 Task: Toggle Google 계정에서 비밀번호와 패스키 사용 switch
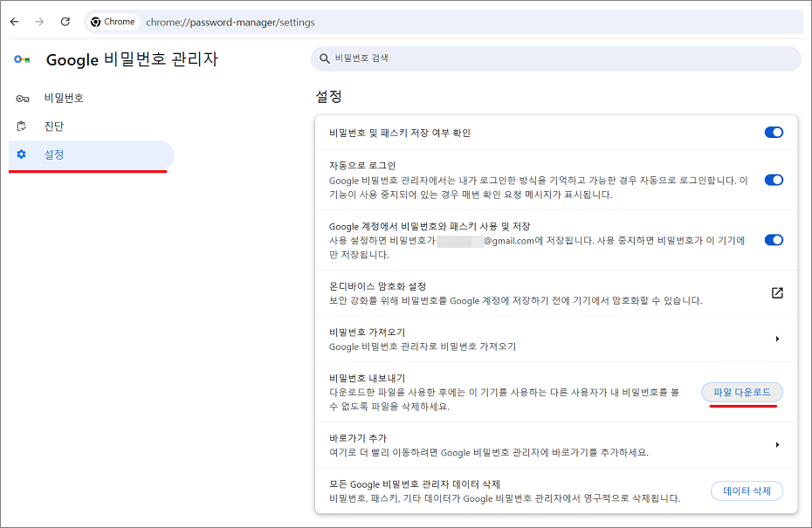point(774,240)
